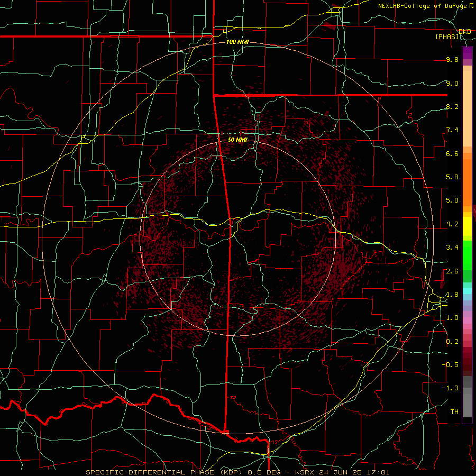This screenshot has width=476, height=476.
Task: Click the TH label on the color scale
Action: click(454, 412)
